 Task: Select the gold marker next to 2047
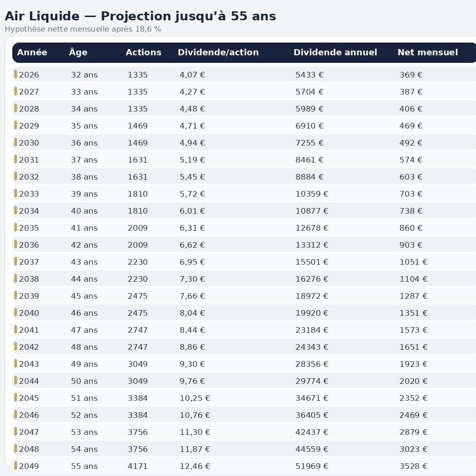pos(16,432)
